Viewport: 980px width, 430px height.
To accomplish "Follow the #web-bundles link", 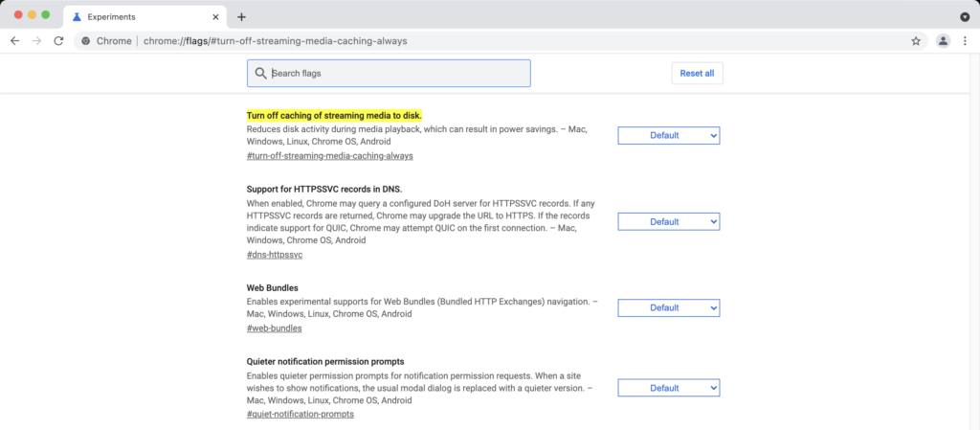I will click(275, 328).
